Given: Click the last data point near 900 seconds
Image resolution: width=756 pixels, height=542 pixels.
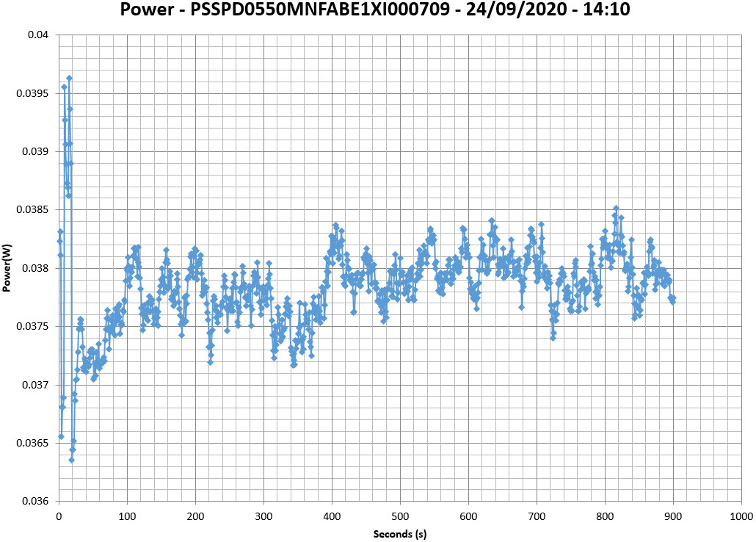Looking at the screenshot, I should [x=672, y=300].
